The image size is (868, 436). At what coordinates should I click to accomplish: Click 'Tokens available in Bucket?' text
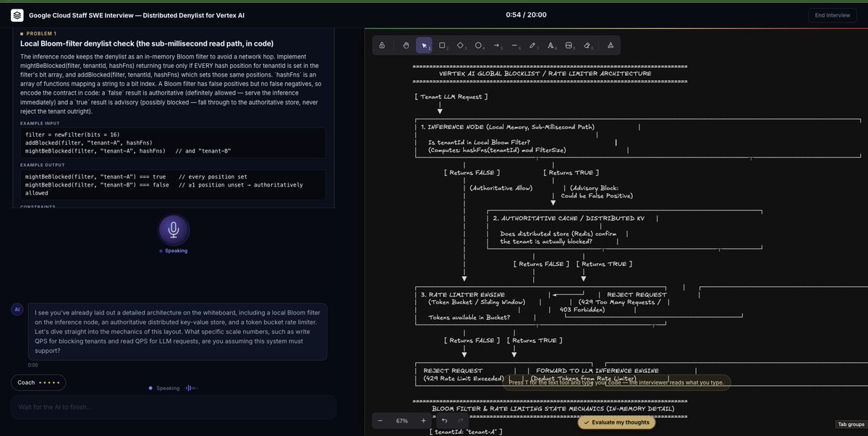tap(469, 317)
